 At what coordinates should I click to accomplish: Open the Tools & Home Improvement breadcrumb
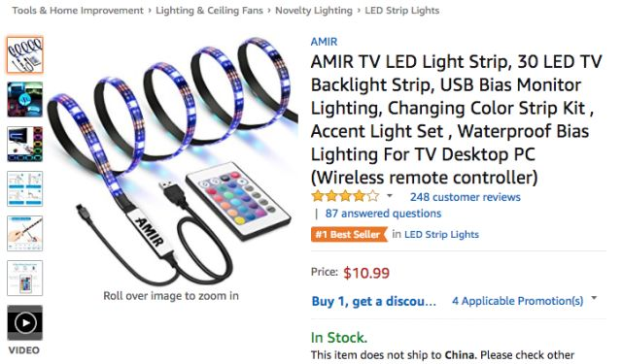tap(78, 11)
